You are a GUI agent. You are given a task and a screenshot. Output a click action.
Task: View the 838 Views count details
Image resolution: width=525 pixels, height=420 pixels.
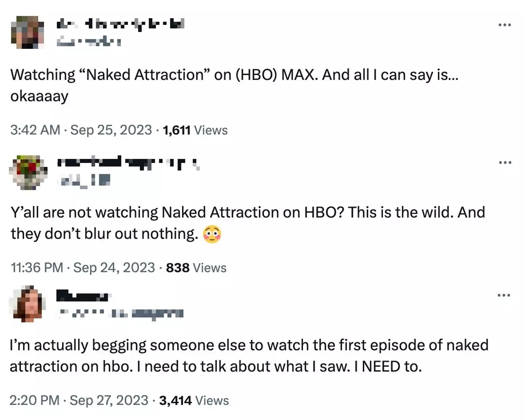click(196, 268)
